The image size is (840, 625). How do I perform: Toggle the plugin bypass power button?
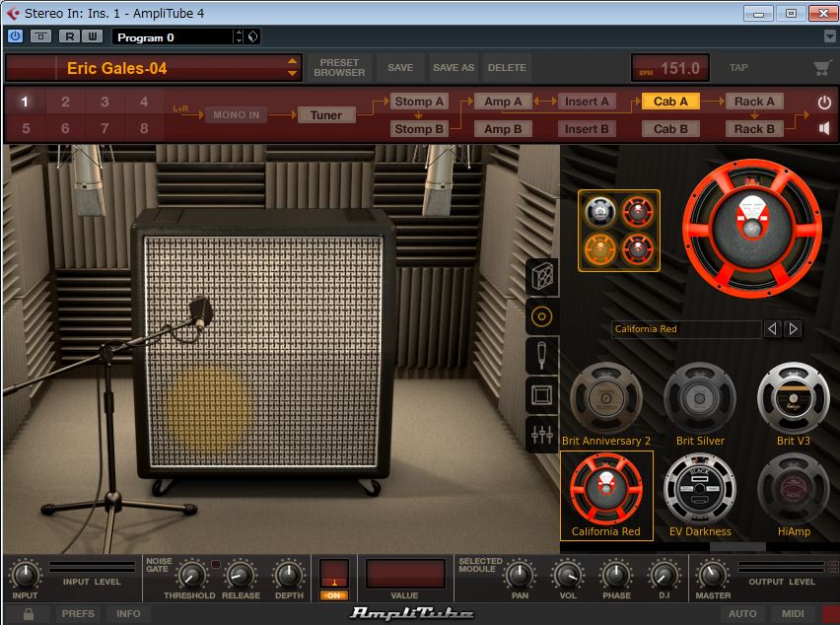pos(15,36)
